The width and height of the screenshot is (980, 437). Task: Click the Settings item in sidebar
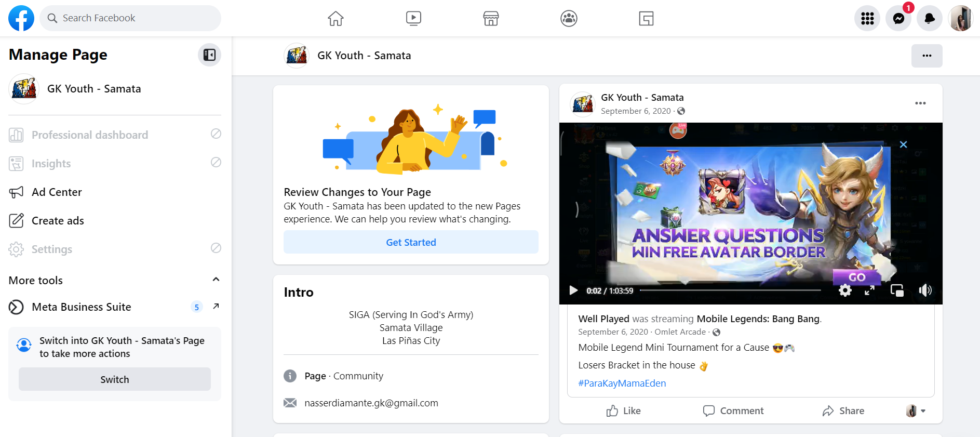(115, 249)
